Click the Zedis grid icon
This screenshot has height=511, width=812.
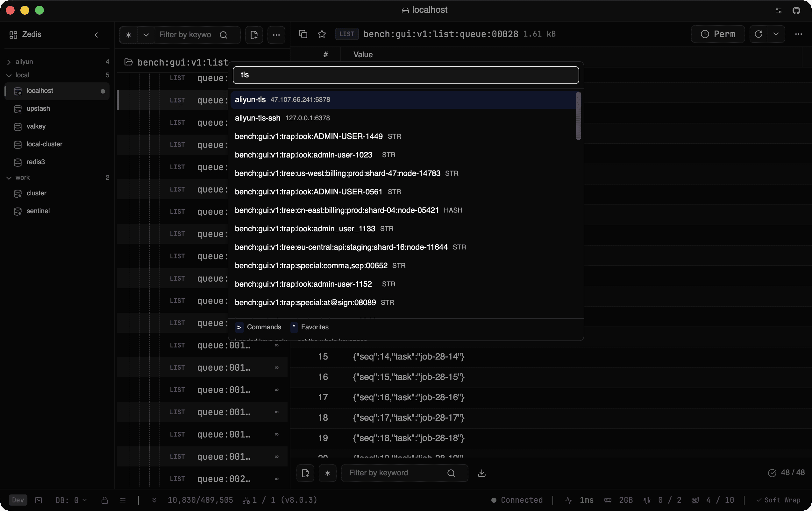[x=13, y=35]
